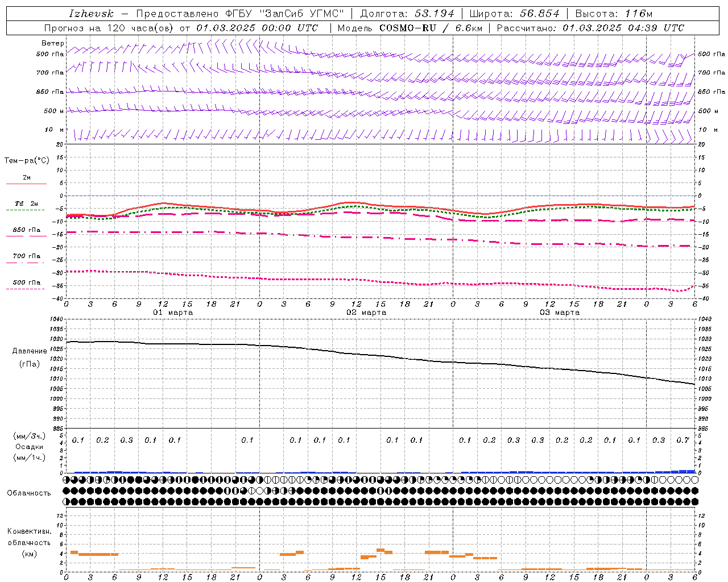728x582 pixels.
Task: Click the Td 2м dew point legend entry
Action: (x=27, y=204)
